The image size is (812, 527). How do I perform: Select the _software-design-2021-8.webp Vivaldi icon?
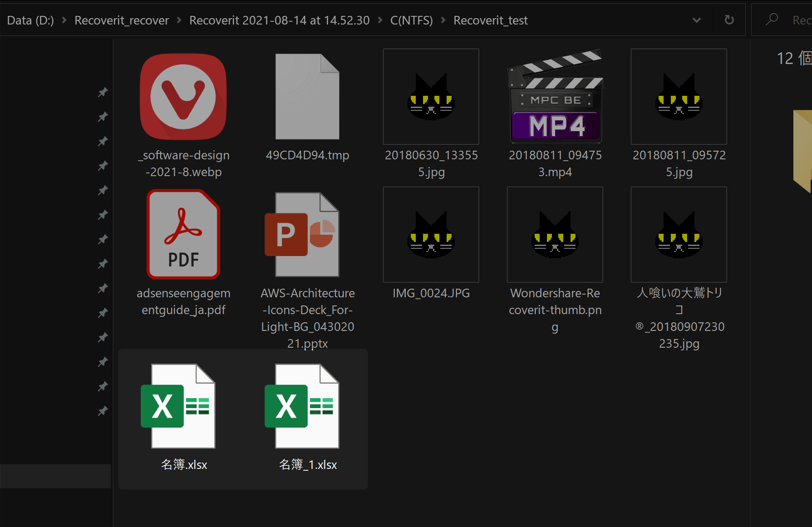(x=183, y=97)
